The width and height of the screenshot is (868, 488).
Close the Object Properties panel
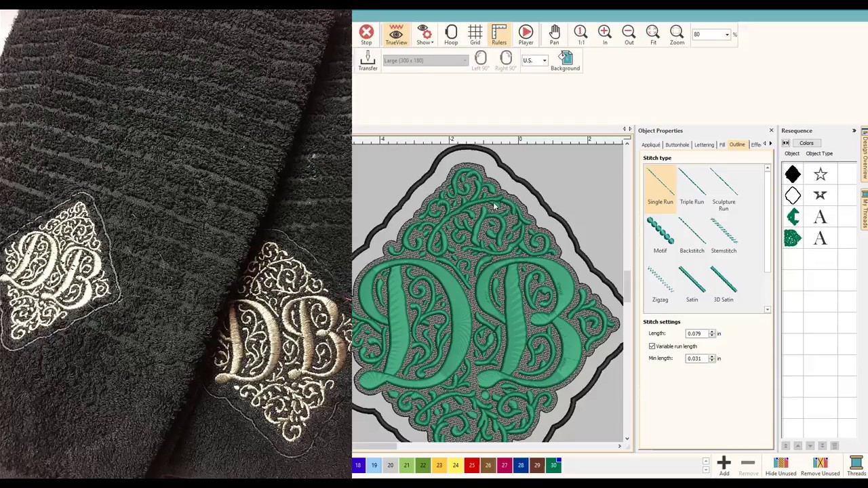click(x=771, y=130)
